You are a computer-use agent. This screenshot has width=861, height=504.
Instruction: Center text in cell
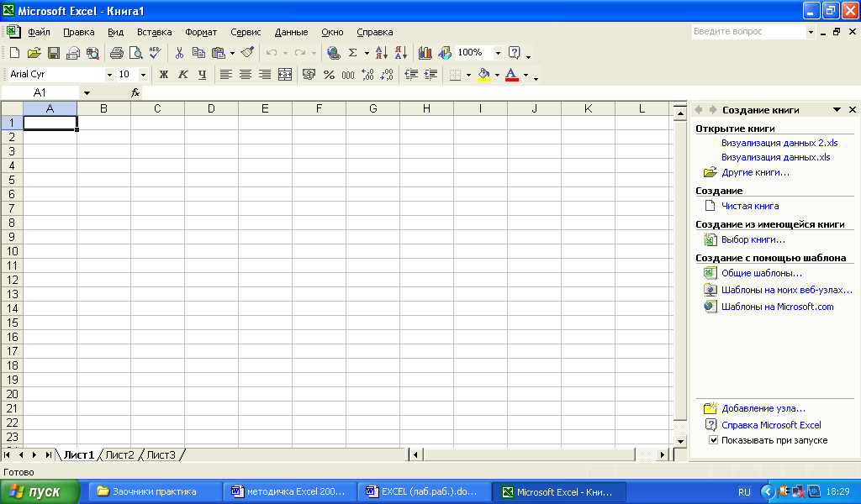point(246,75)
